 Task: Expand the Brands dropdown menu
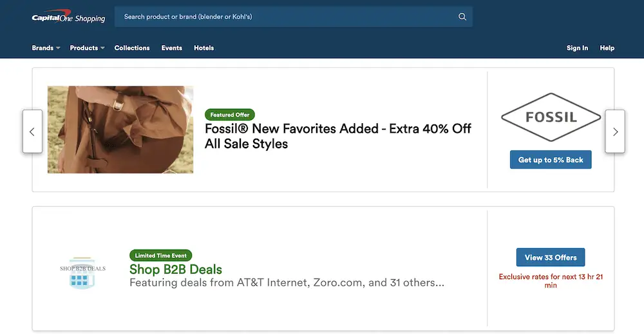pos(46,48)
